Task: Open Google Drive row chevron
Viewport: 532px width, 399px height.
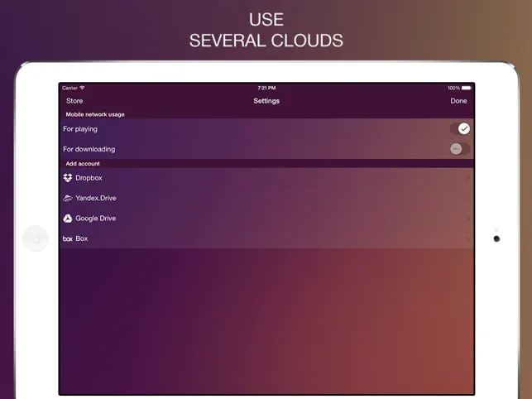Action: pos(467,219)
